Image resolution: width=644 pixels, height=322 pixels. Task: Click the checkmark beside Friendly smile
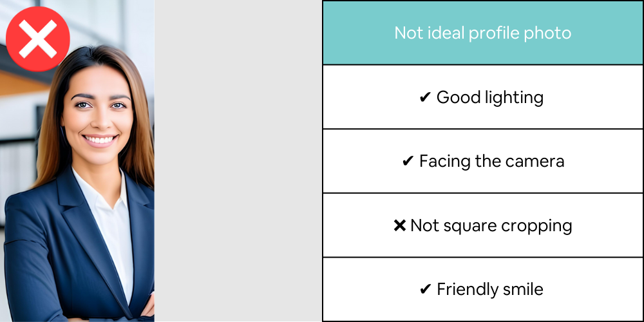click(x=425, y=290)
